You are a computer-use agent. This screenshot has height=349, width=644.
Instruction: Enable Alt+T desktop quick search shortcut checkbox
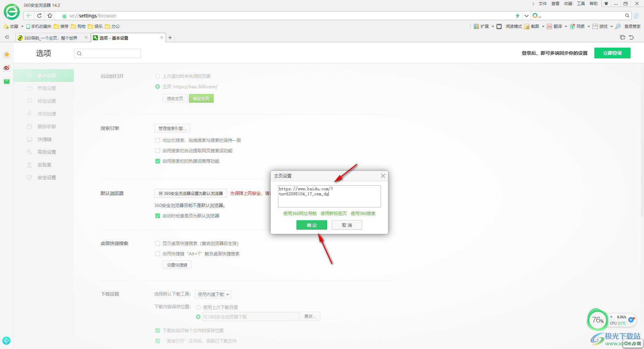click(x=158, y=254)
